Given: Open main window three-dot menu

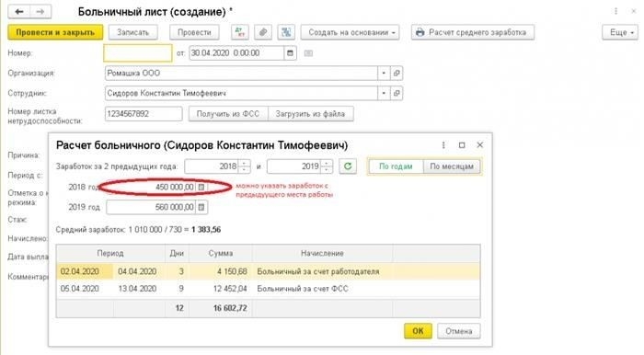Looking at the screenshot, I should pos(615,11).
